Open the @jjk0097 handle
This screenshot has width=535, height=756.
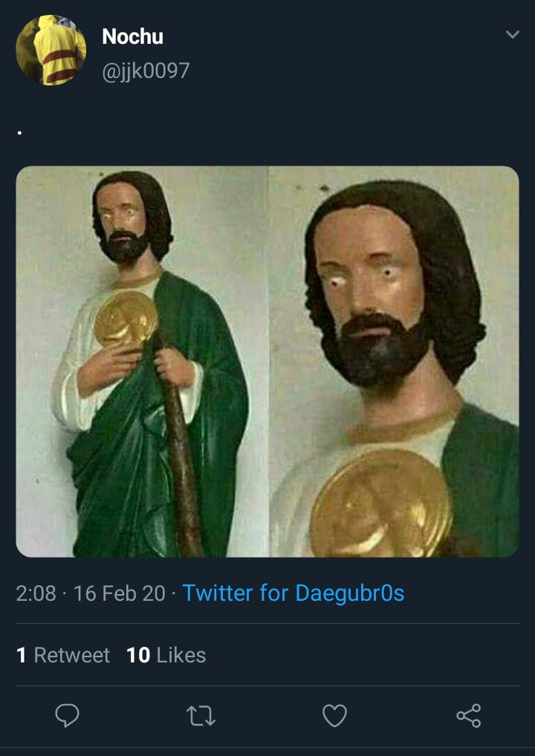coord(146,71)
